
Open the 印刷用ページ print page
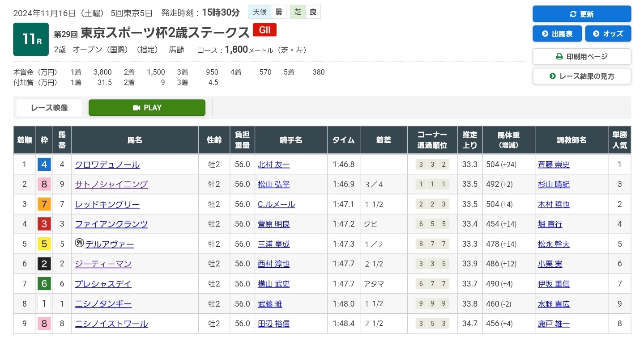pos(581,57)
